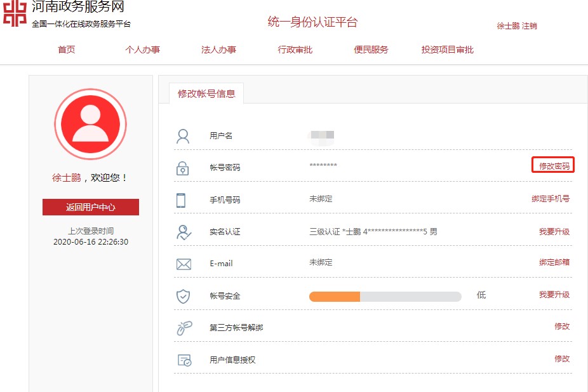The image size is (588, 392).
Task: Click 注销 to log out
Action: [530, 26]
